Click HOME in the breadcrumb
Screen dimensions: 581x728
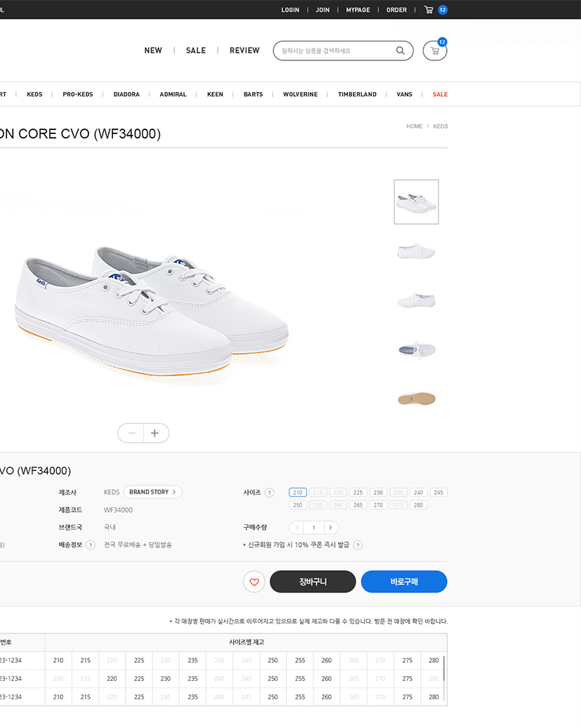(414, 126)
